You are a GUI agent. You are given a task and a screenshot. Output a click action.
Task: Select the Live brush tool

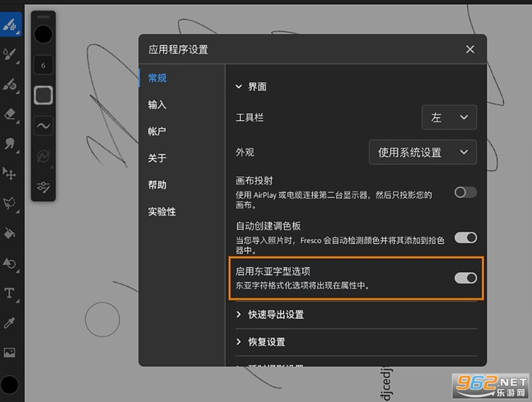pos(10,54)
